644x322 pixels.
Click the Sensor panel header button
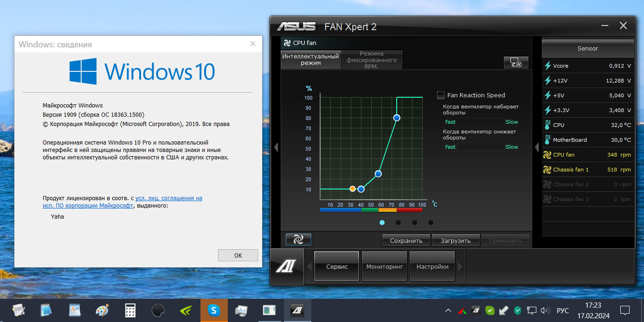[588, 48]
